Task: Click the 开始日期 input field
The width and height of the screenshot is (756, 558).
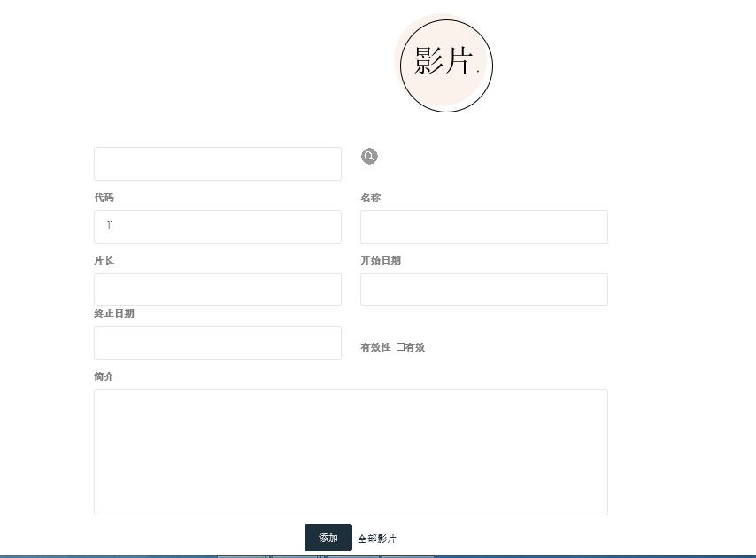Action: (x=484, y=290)
